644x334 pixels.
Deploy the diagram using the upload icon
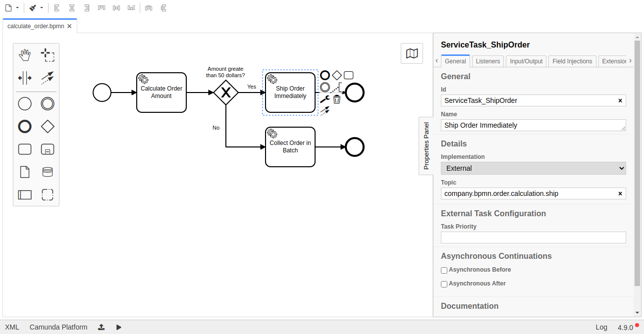[101, 327]
